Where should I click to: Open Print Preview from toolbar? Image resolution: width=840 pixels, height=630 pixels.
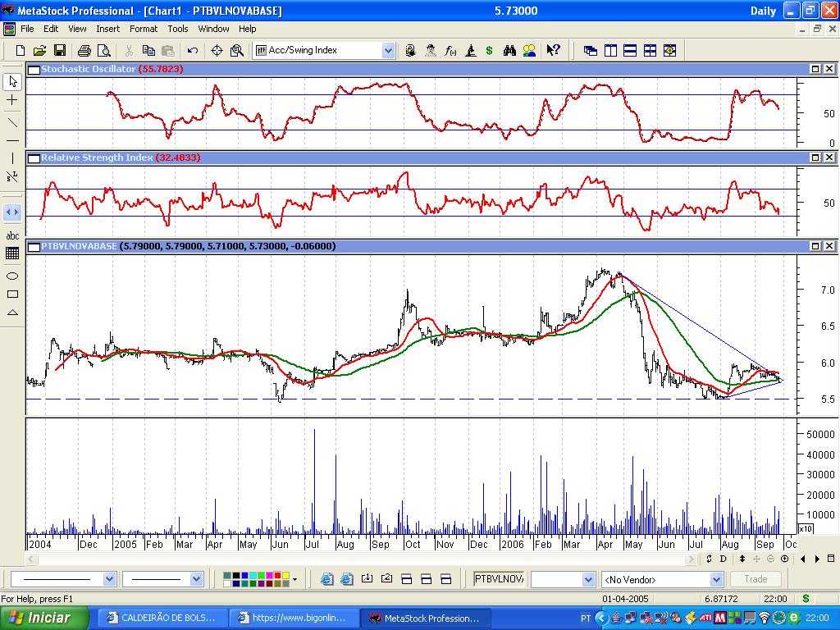point(103,51)
